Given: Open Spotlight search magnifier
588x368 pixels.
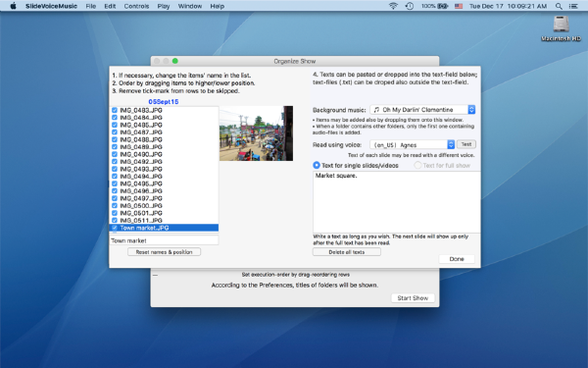Looking at the screenshot, I should point(559,6).
